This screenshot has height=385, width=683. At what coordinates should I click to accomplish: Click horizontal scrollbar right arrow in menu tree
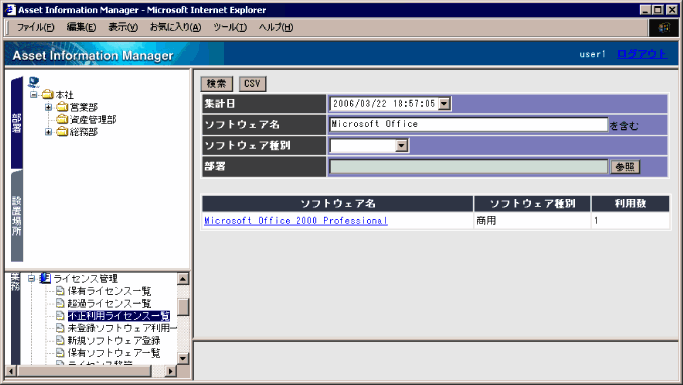(171, 371)
